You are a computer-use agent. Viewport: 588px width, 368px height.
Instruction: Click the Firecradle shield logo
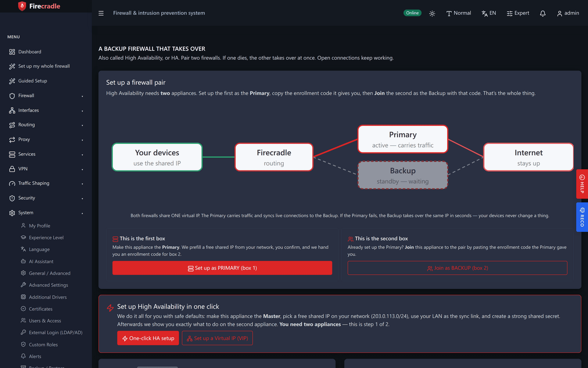[x=22, y=6]
